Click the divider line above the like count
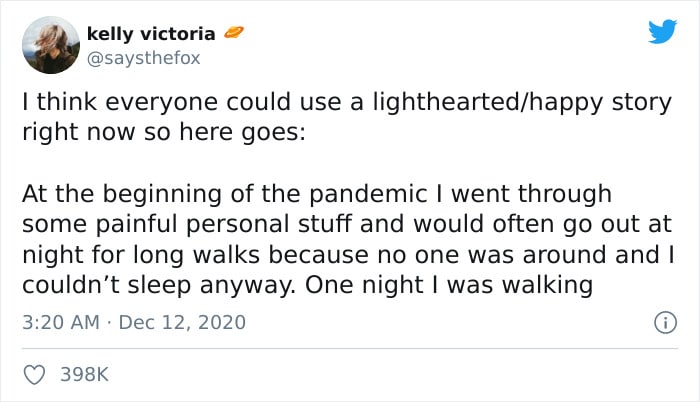The image size is (700, 402). (350, 348)
